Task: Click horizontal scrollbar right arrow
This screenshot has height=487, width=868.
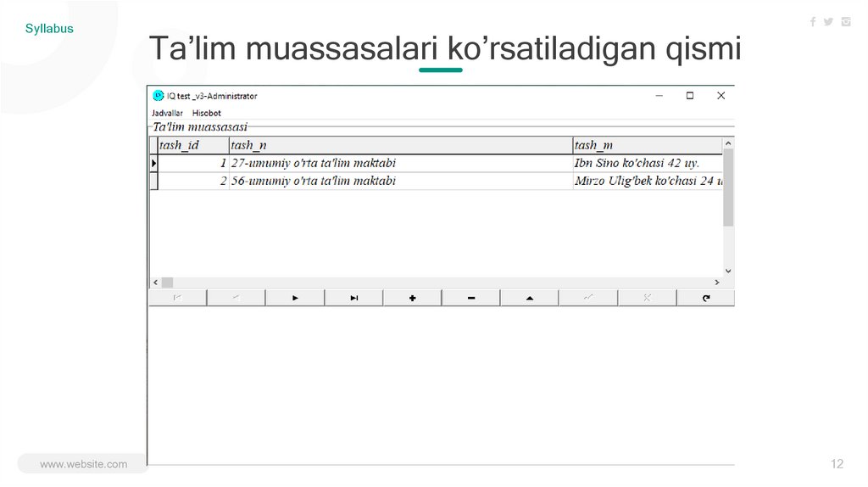Action: 717,283
